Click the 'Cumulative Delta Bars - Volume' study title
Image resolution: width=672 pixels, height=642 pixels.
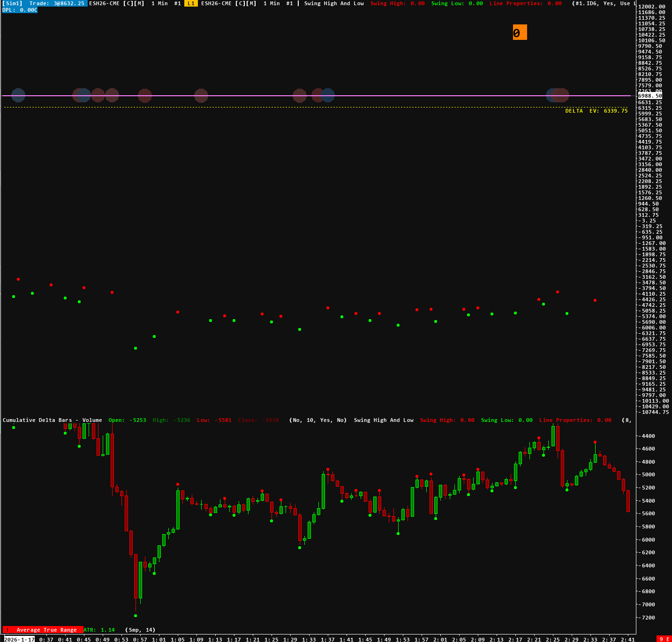coord(53,420)
